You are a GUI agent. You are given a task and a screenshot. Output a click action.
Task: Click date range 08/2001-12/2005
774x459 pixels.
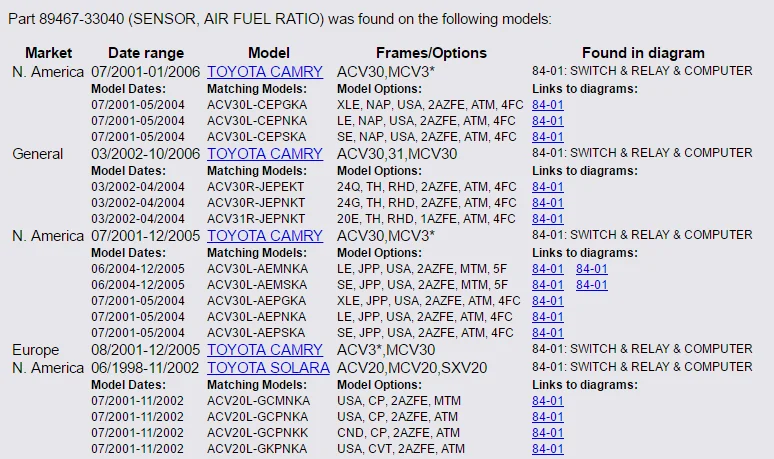(146, 350)
